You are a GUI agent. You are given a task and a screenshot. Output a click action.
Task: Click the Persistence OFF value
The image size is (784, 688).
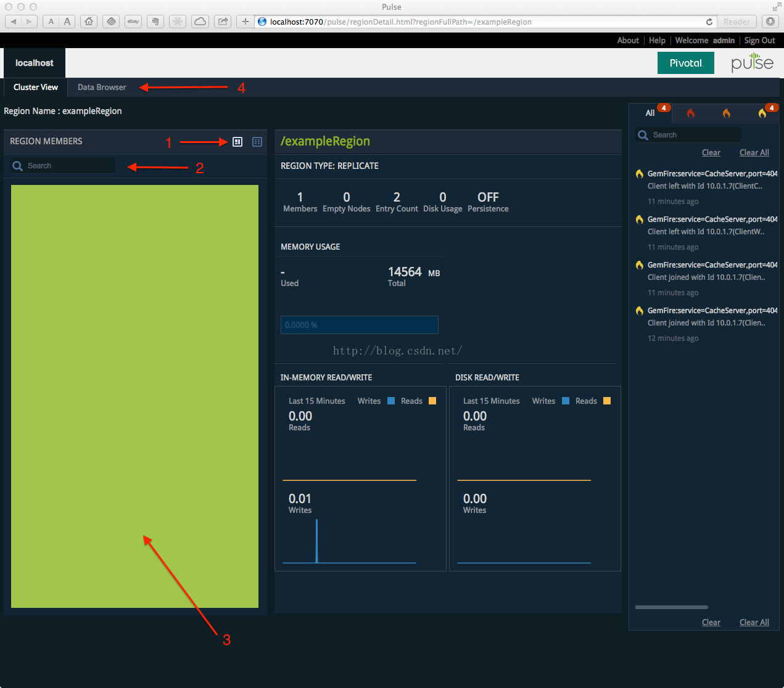point(488,197)
